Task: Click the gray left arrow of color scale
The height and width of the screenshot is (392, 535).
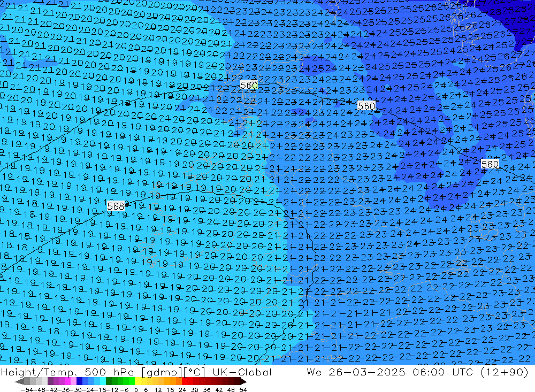Action: (x=19, y=381)
